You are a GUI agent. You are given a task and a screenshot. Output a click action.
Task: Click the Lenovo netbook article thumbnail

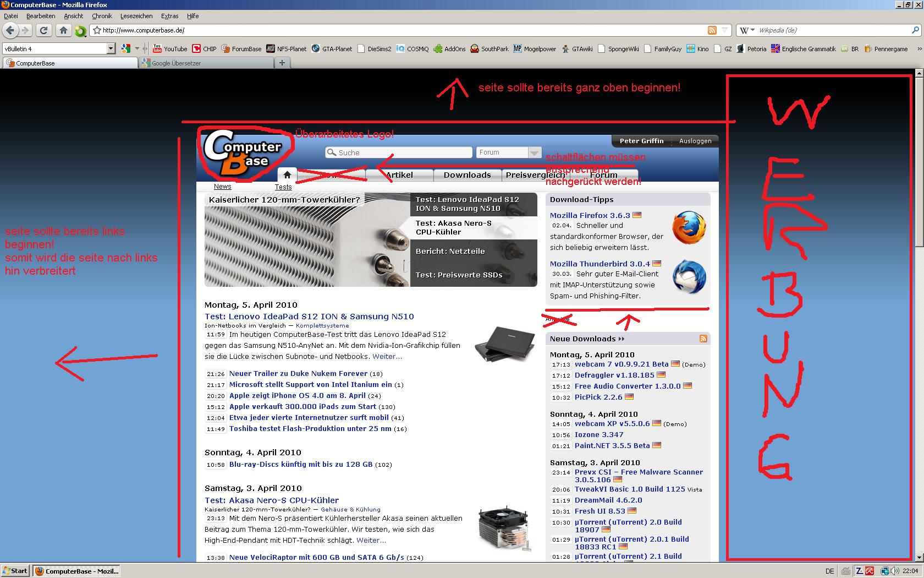click(x=505, y=345)
